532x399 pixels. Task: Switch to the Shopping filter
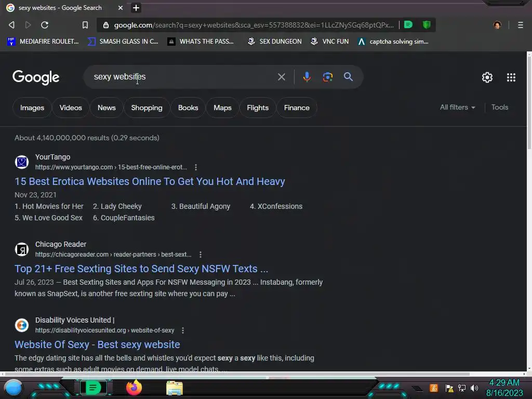click(x=147, y=108)
